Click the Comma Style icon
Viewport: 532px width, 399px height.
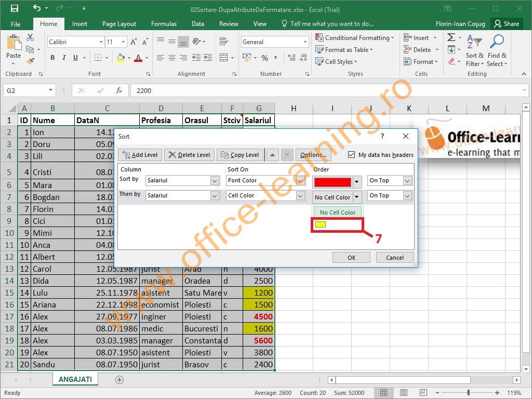tap(275, 58)
